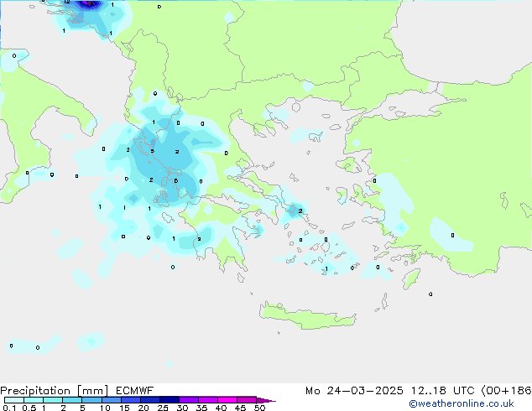Click the legend label '0.5'
This screenshot has height=411, width=532.
coord(29,408)
